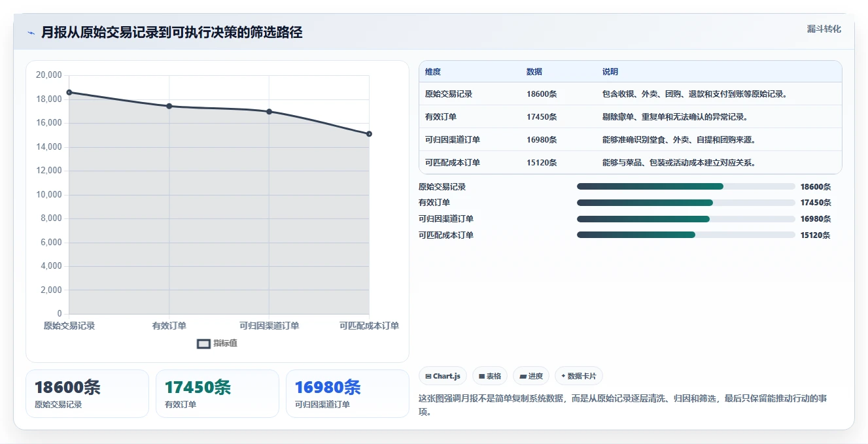Viewport: 868px width, 444px height.
Task: Click the page title 月报从原始交易记录到可执行决策的筛选路径
Action: 171,33
